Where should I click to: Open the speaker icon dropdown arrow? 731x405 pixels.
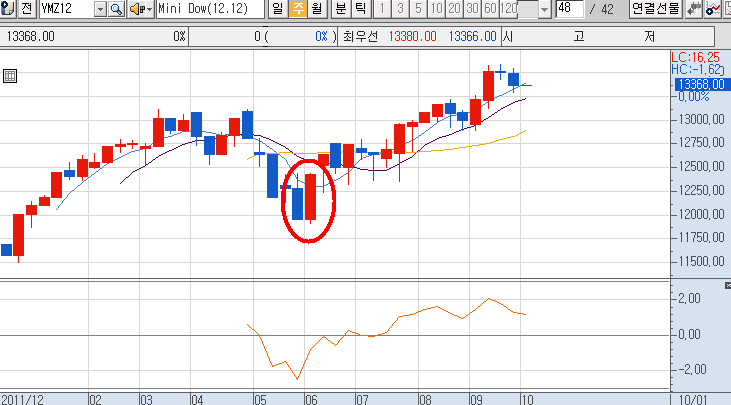[x=148, y=9]
